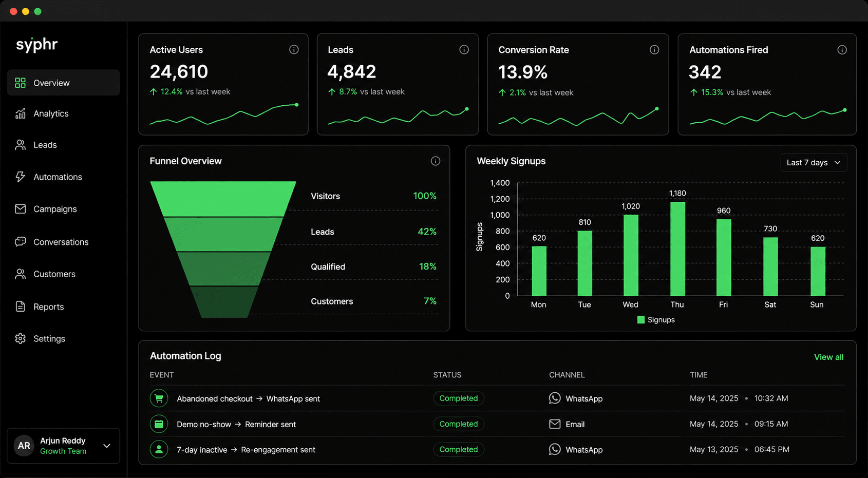The height and width of the screenshot is (478, 868).
Task: Click the CHANNEL column header
Action: point(567,375)
